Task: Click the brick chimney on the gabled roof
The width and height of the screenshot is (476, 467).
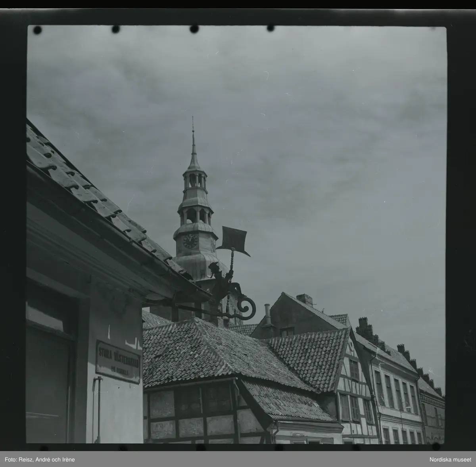Action: pos(304,300)
